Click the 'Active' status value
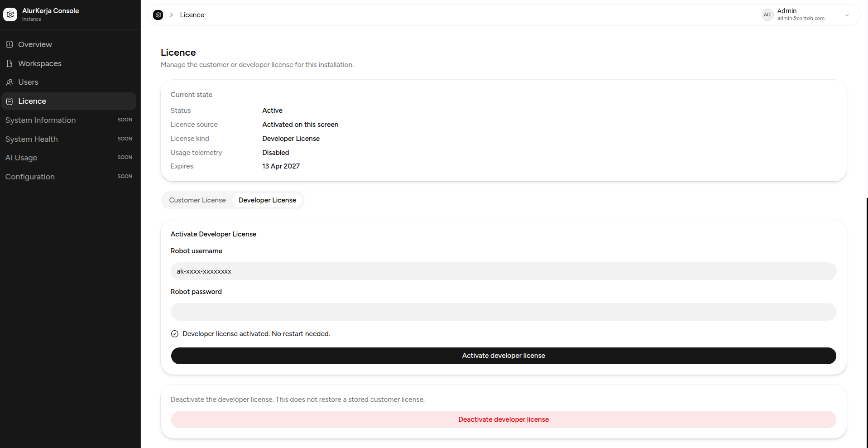The image size is (868, 448). [x=272, y=111]
